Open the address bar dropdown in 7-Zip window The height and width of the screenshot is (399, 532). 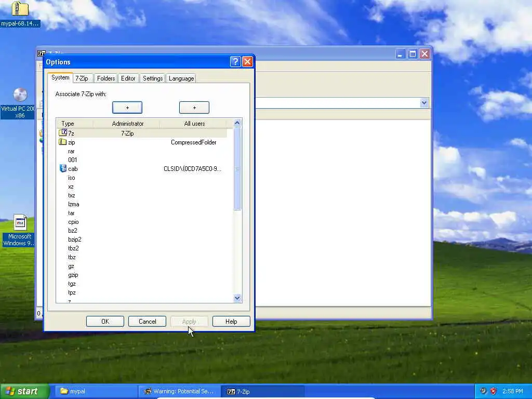tap(424, 103)
